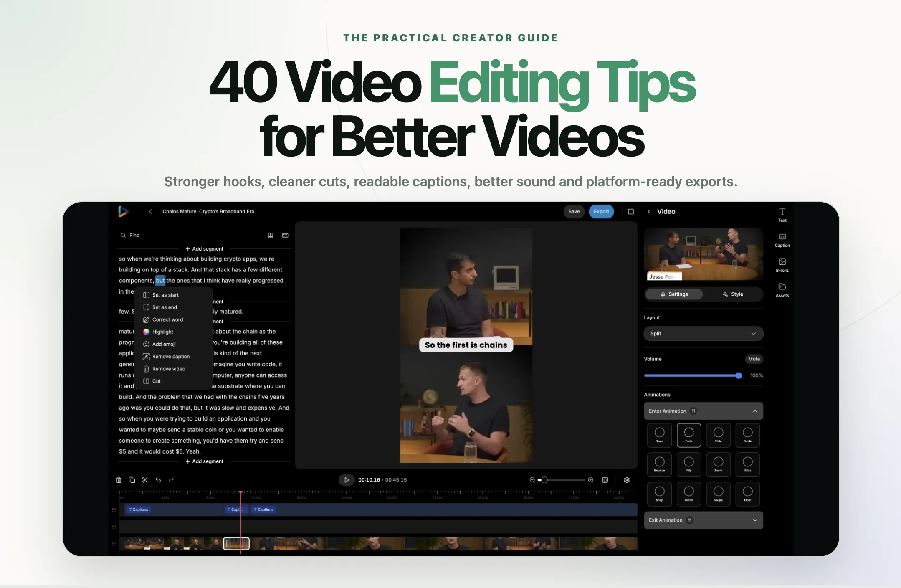
Task: Select Highlight in the context menu
Action: click(x=173, y=332)
